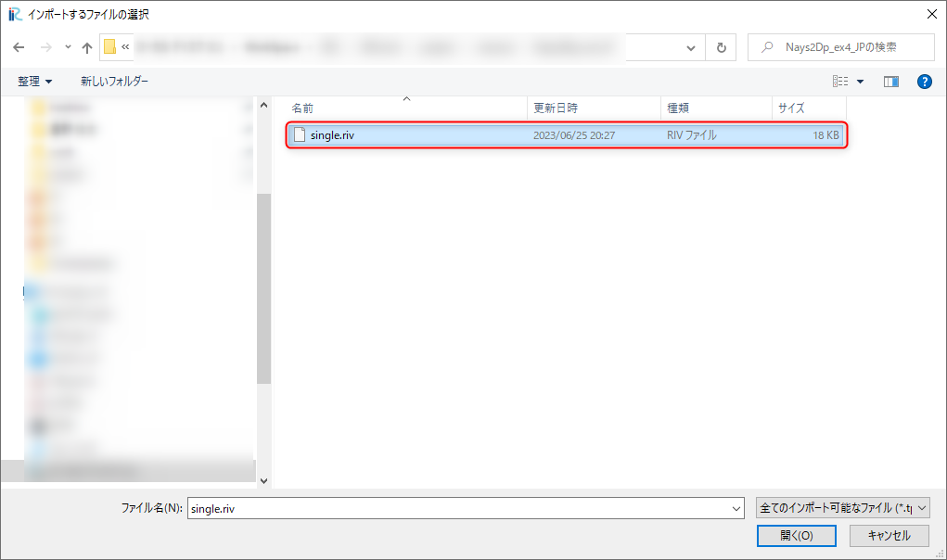
Task: Open view options dropdown arrow
Action: (x=860, y=82)
